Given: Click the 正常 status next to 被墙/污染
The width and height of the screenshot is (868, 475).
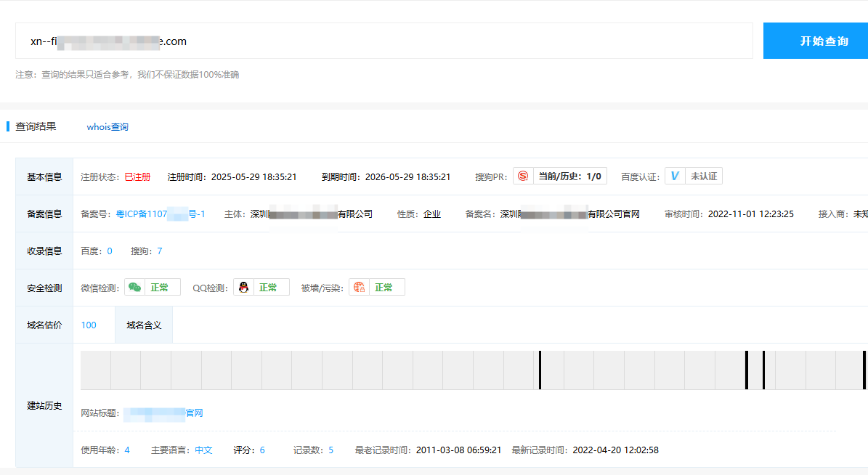Looking at the screenshot, I should (x=384, y=288).
